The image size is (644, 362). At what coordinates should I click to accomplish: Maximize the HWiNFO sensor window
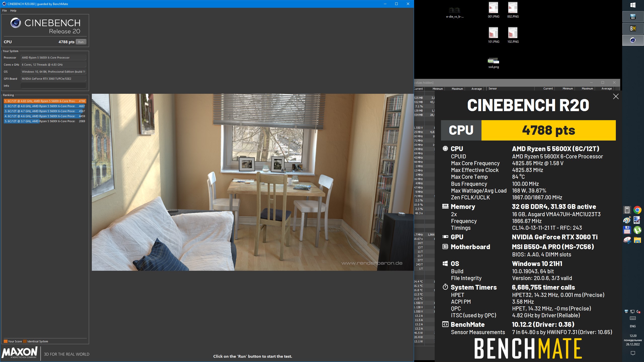[x=603, y=82]
